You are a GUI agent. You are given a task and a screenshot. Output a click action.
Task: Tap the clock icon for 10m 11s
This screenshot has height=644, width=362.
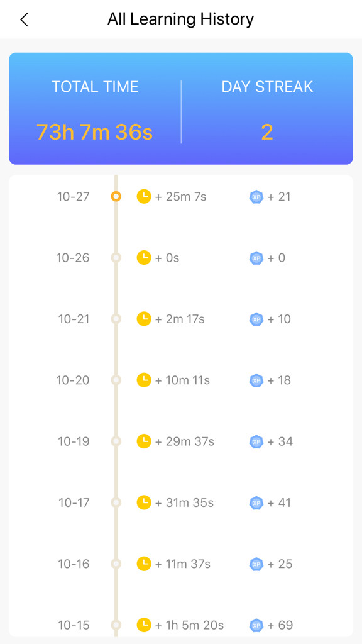(x=144, y=380)
